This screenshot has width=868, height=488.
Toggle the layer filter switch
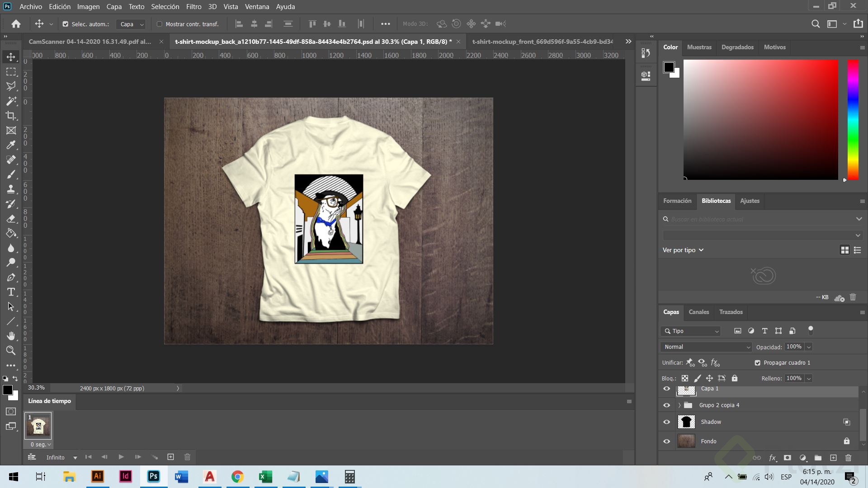tap(811, 330)
